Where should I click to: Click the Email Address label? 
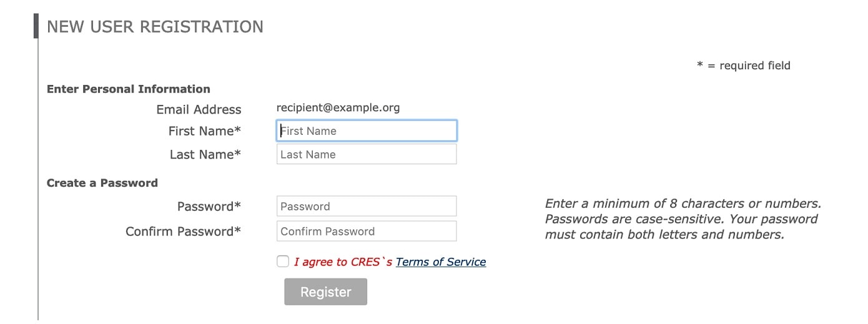point(199,109)
